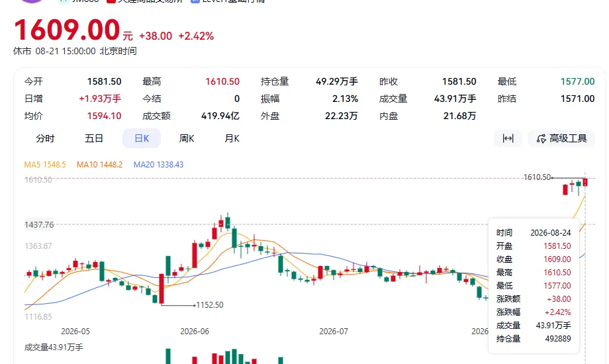
Task: Click the 今开 value 1581.50
Action: pyautogui.click(x=104, y=81)
